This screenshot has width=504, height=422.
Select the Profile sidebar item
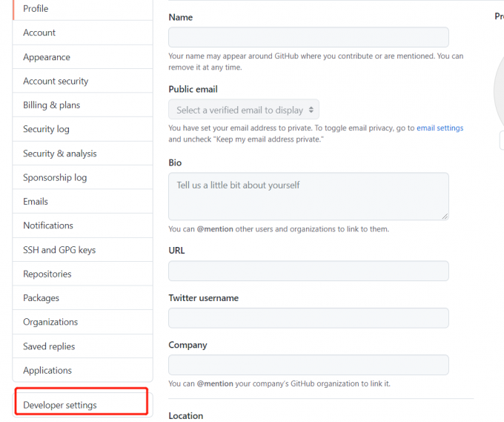click(36, 9)
